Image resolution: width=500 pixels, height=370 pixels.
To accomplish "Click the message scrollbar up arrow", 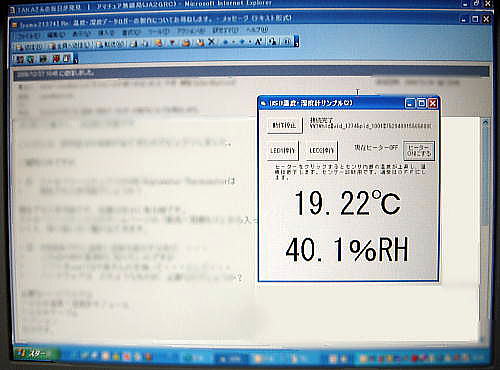I will (x=485, y=123).
